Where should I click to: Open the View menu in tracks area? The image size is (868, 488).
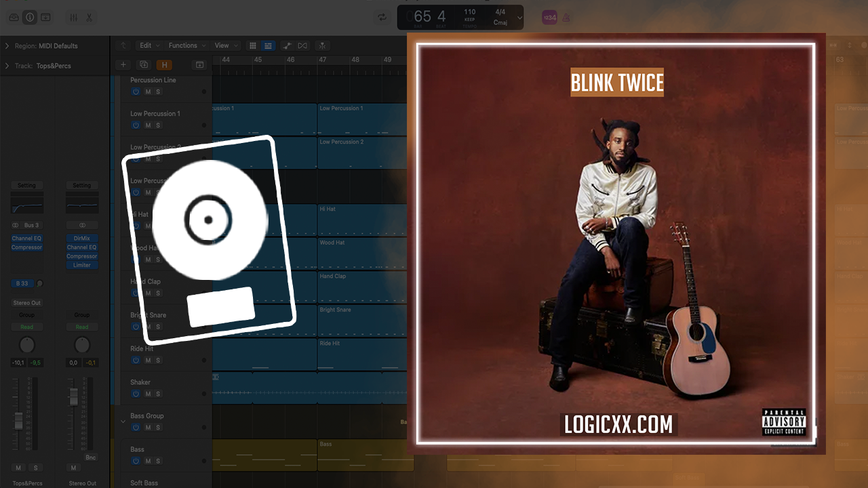[225, 45]
